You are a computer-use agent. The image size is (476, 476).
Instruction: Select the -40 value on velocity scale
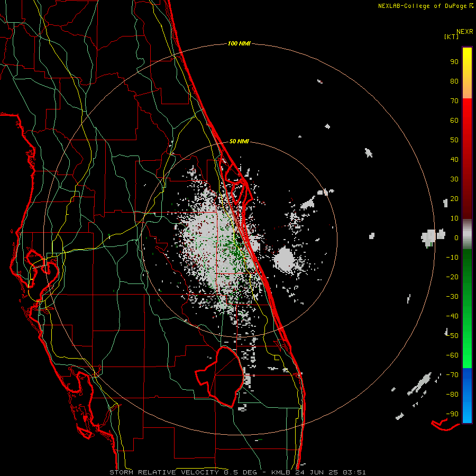452,316
